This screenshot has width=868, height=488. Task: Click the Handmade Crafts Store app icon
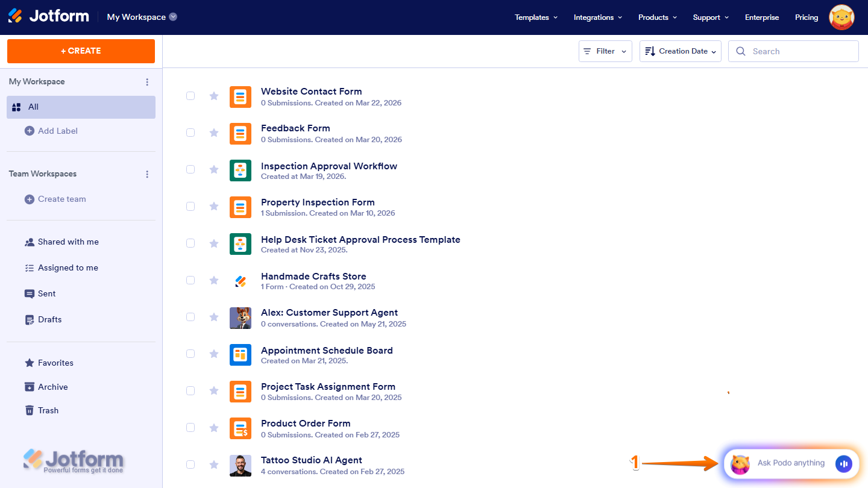[x=241, y=281]
